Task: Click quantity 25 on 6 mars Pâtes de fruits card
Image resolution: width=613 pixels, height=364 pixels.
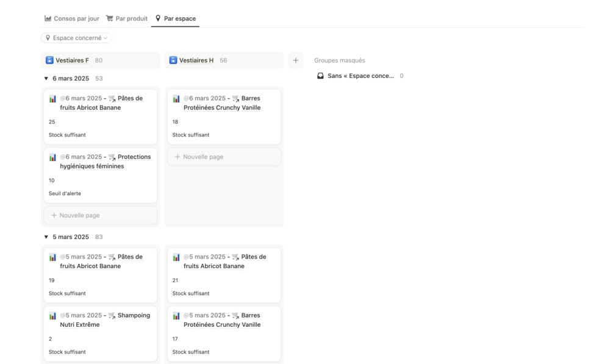Action: click(52, 122)
